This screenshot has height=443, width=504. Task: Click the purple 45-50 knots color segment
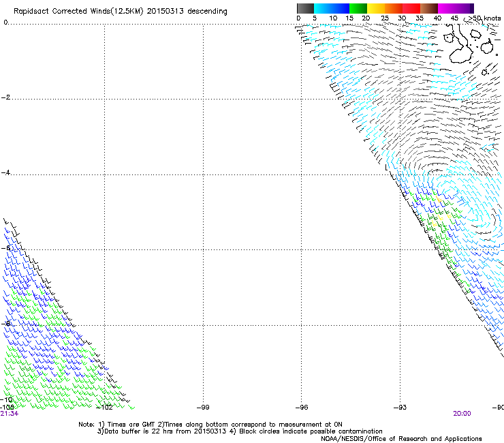pyautogui.click(x=464, y=8)
